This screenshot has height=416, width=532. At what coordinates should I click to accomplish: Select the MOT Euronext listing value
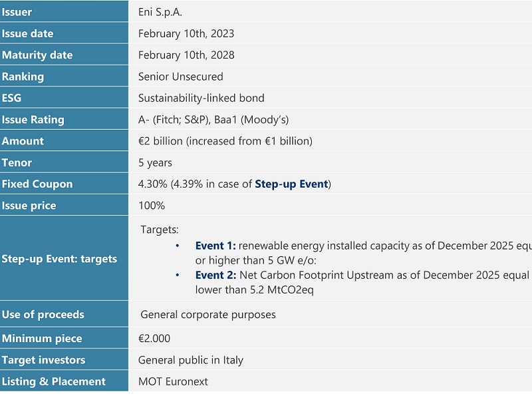click(173, 381)
